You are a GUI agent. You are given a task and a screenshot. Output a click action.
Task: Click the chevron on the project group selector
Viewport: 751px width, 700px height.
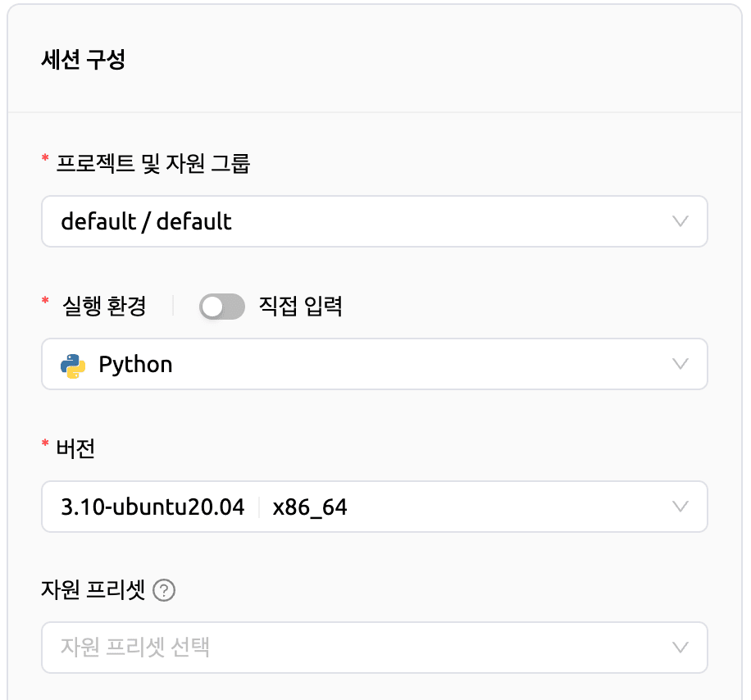(x=680, y=221)
